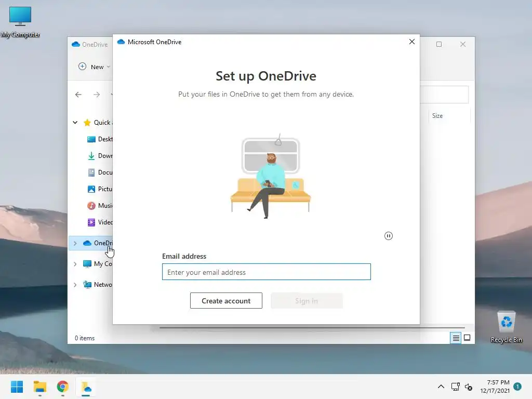Open the notification badge in the taskbar

517,387
